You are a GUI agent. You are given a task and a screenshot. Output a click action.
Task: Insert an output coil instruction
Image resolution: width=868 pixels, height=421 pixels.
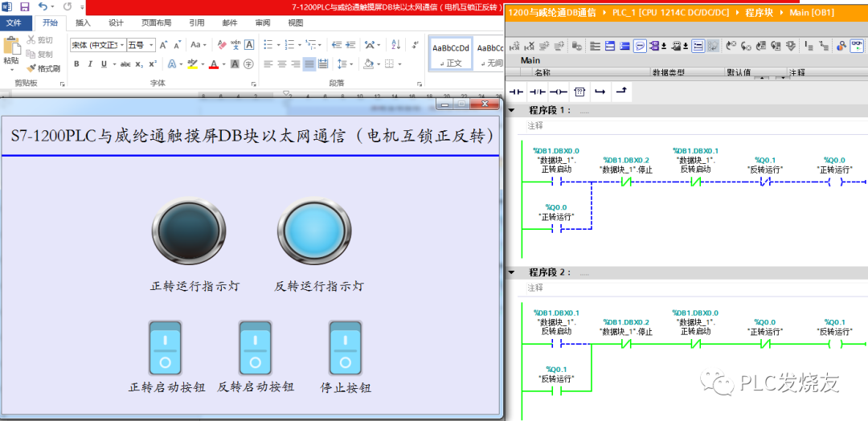(559, 92)
